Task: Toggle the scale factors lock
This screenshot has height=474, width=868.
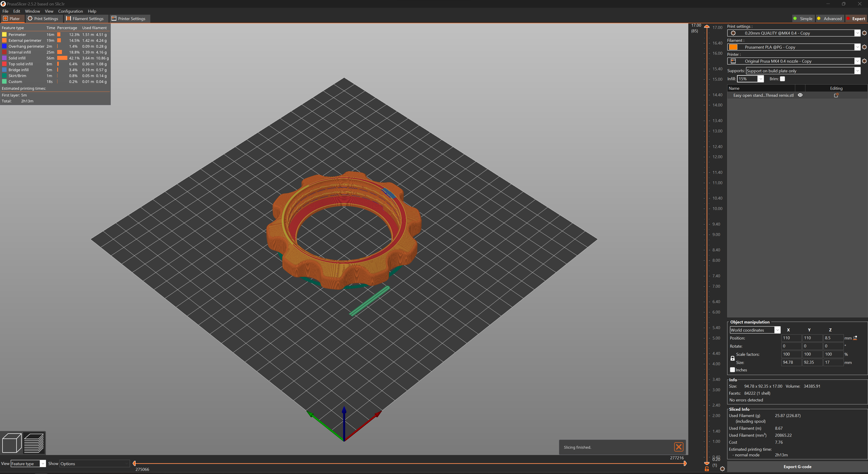Action: point(732,358)
